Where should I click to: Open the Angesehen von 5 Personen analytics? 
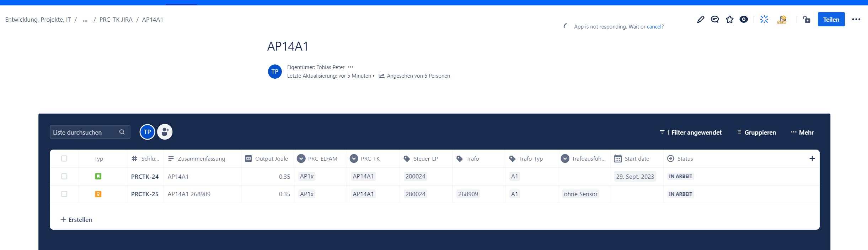[x=414, y=76]
